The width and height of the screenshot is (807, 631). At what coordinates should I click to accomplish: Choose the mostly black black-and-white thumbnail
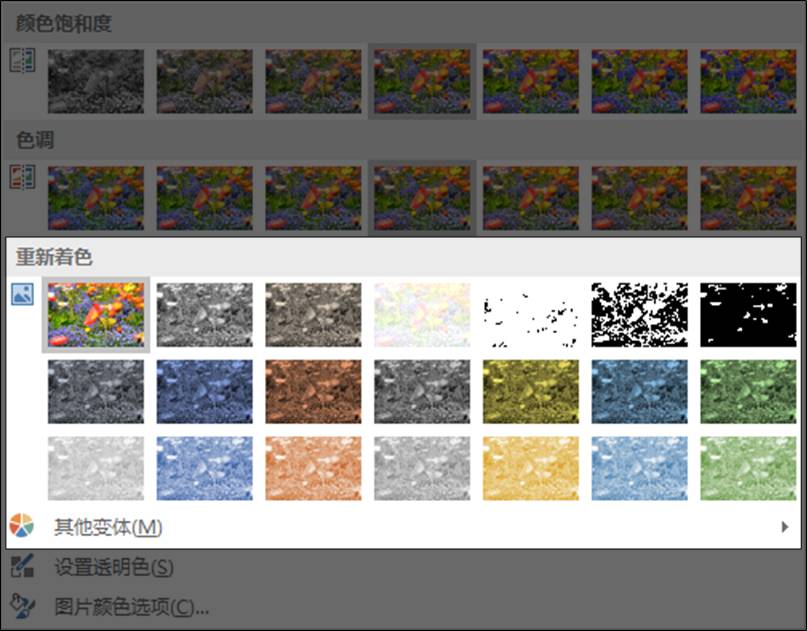click(x=748, y=314)
